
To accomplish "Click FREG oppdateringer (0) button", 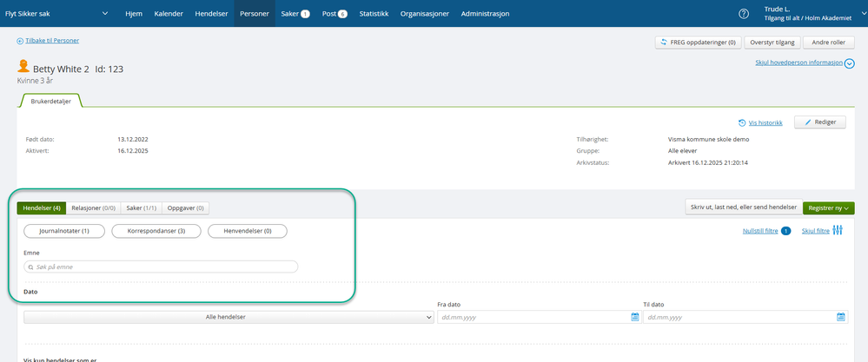I will pyautogui.click(x=698, y=42).
